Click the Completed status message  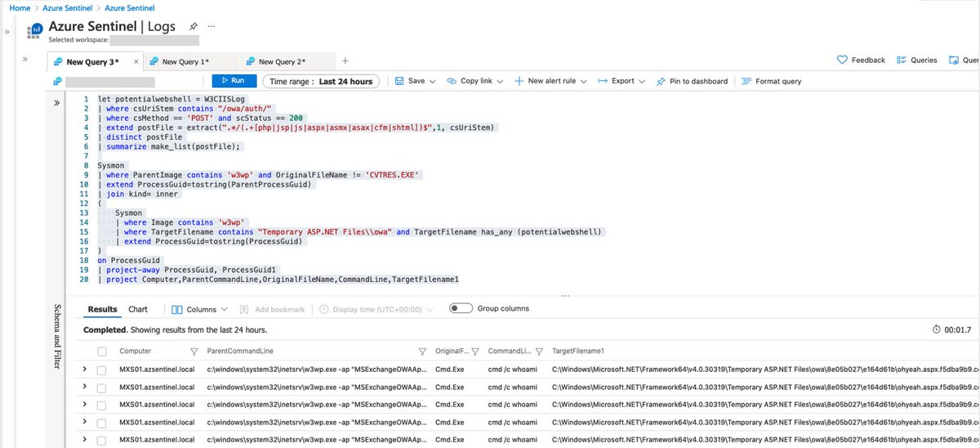pyautogui.click(x=175, y=330)
